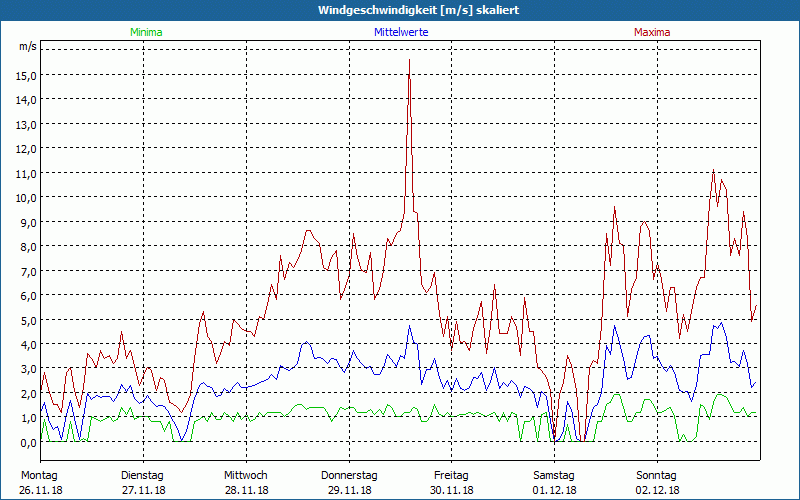Click the y-axis value 4,0

point(28,345)
